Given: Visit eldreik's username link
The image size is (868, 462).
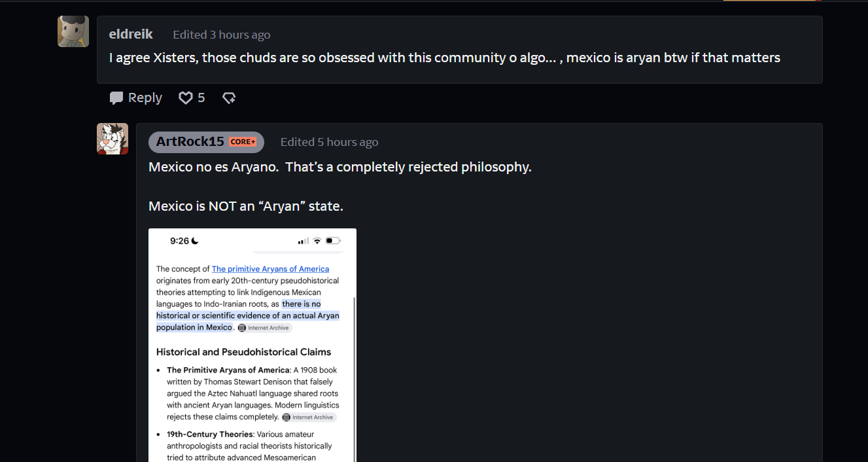Looking at the screenshot, I should (x=131, y=34).
